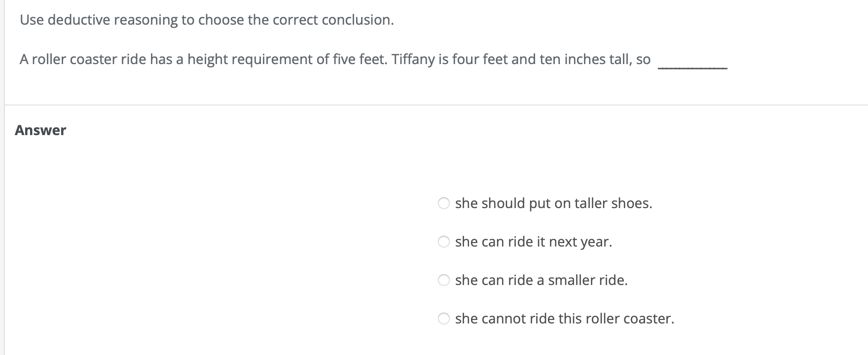The image size is (868, 355).
Task: Click the text 'she should put on taller shoes.'
Action: tap(553, 203)
